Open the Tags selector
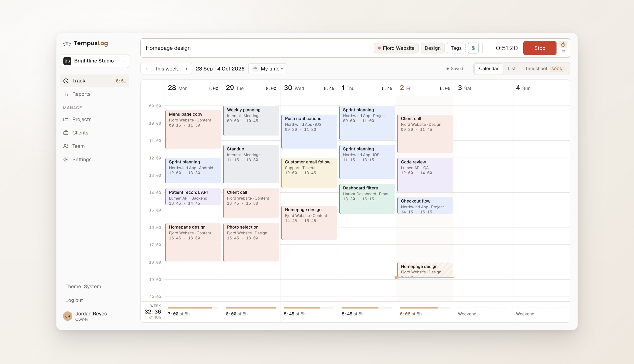634x364 pixels. click(x=456, y=48)
